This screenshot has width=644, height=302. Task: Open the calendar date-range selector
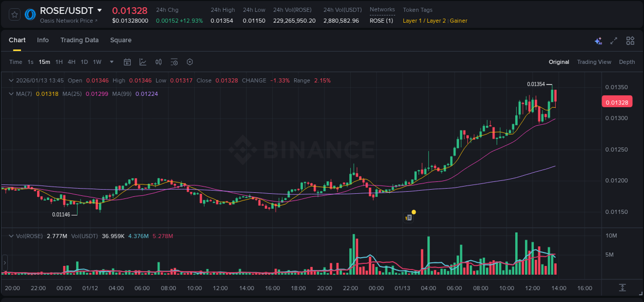[127, 61]
